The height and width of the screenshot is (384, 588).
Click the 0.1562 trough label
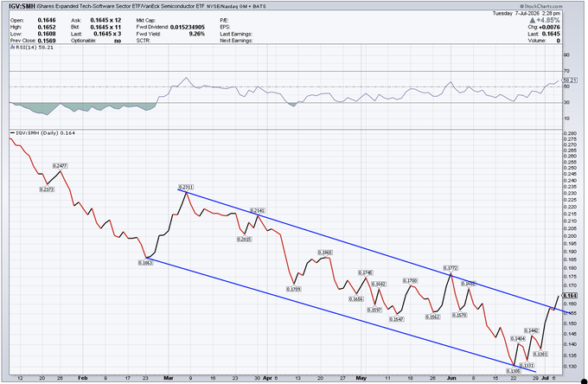coord(432,317)
